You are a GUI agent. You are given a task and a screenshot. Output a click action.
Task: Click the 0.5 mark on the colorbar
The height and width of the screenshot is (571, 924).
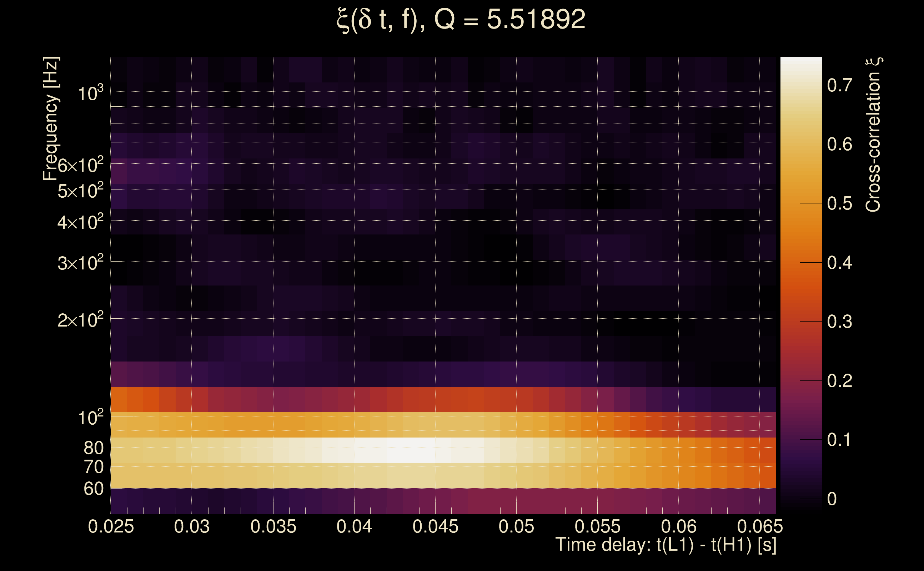click(x=839, y=203)
